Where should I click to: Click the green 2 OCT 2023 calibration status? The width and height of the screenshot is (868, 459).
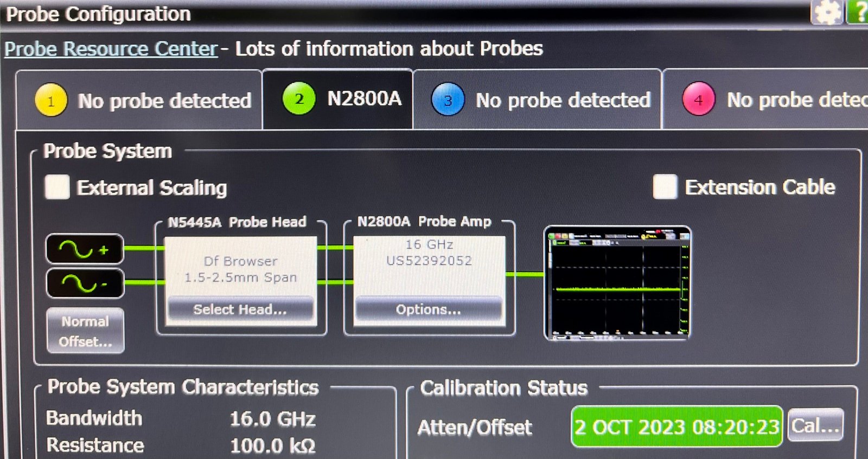[676, 427]
